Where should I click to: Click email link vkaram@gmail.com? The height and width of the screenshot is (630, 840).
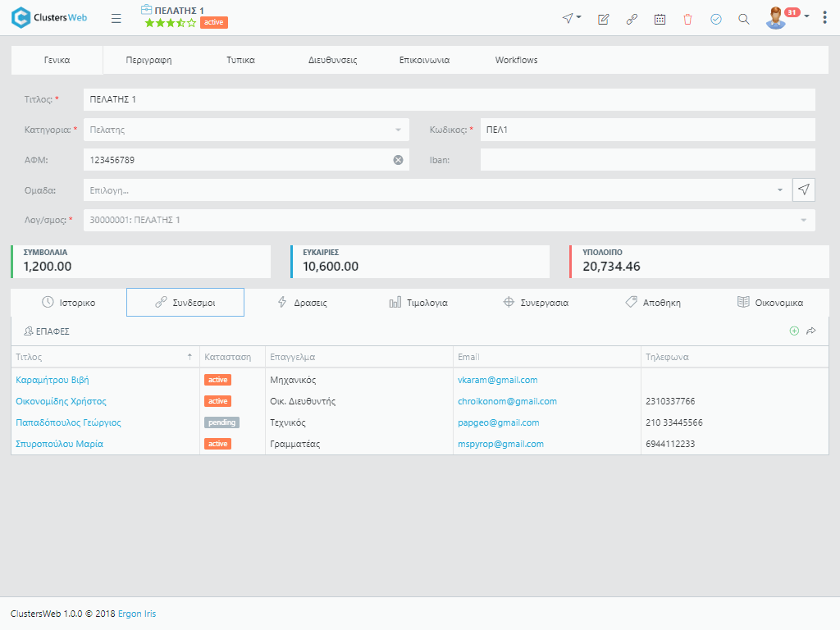(x=497, y=380)
